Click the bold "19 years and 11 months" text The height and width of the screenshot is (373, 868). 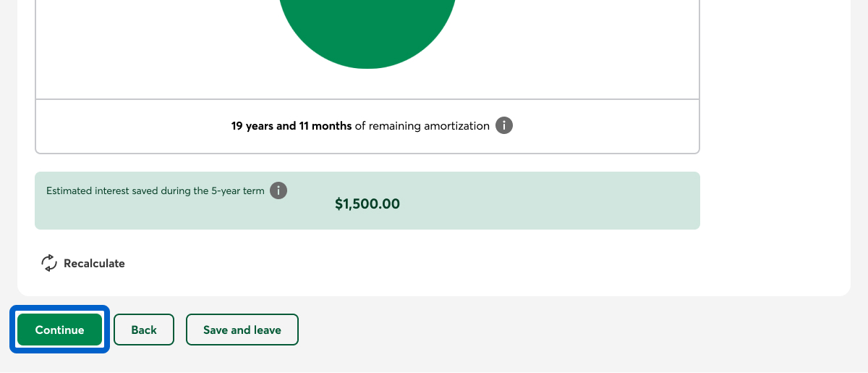[x=292, y=126]
